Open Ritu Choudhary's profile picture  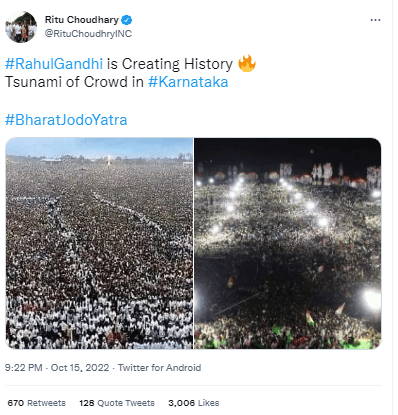point(21,27)
